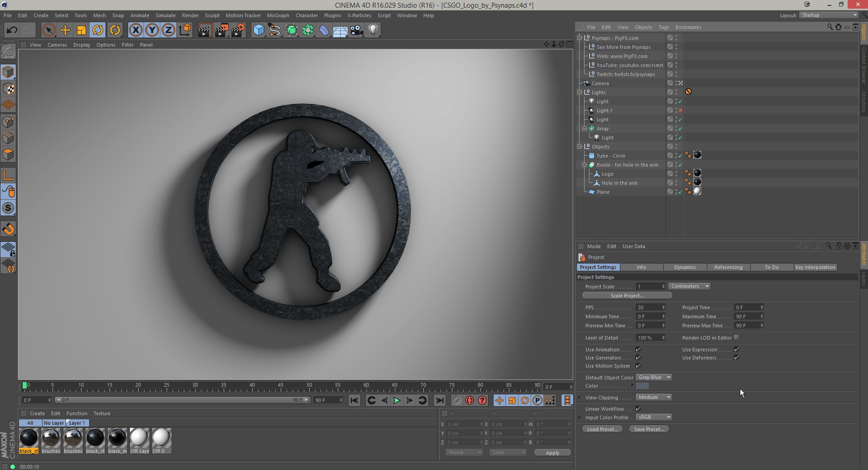The height and width of the screenshot is (470, 868).
Task: Click Make Editable icon in left toolbar
Action: tap(8, 53)
